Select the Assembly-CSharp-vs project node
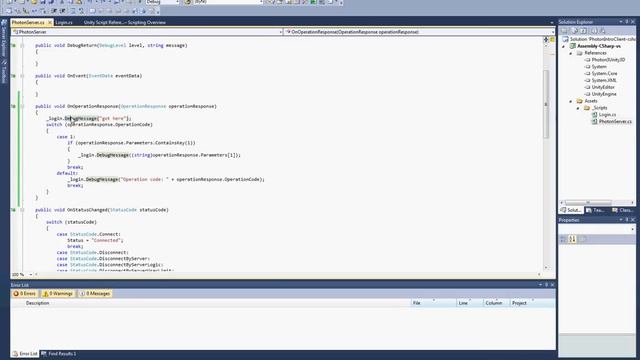Viewport: 640px width, 360px height. pos(599,46)
